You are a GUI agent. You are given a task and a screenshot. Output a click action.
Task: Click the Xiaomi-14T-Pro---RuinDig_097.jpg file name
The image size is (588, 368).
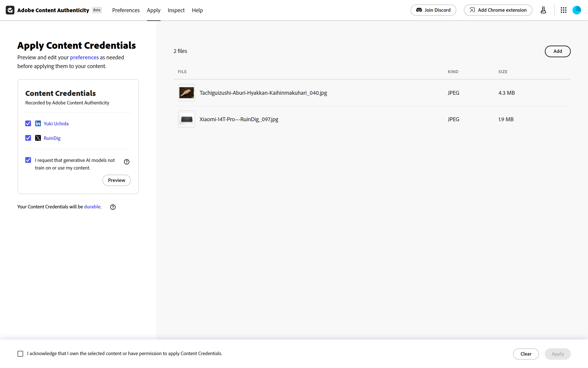pos(239,119)
